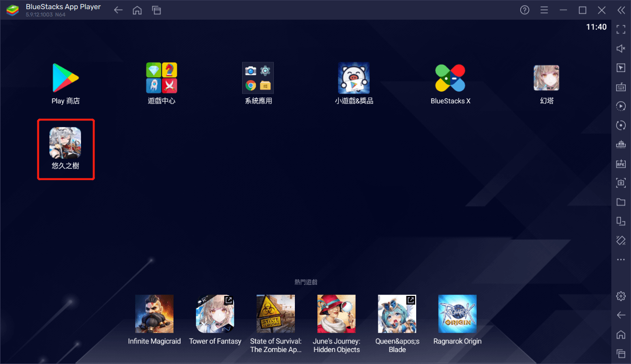Open the help question mark icon
631x364 pixels.
click(x=525, y=10)
